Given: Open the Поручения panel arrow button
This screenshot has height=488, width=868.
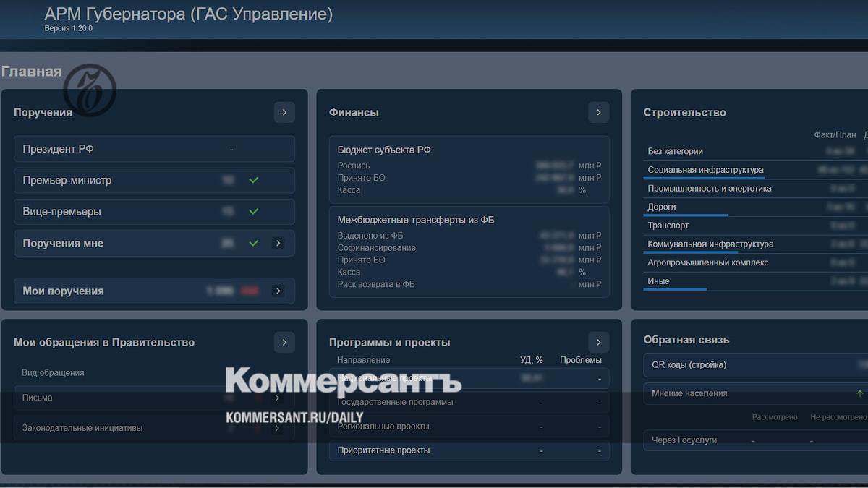Looking at the screenshot, I should tap(284, 112).
